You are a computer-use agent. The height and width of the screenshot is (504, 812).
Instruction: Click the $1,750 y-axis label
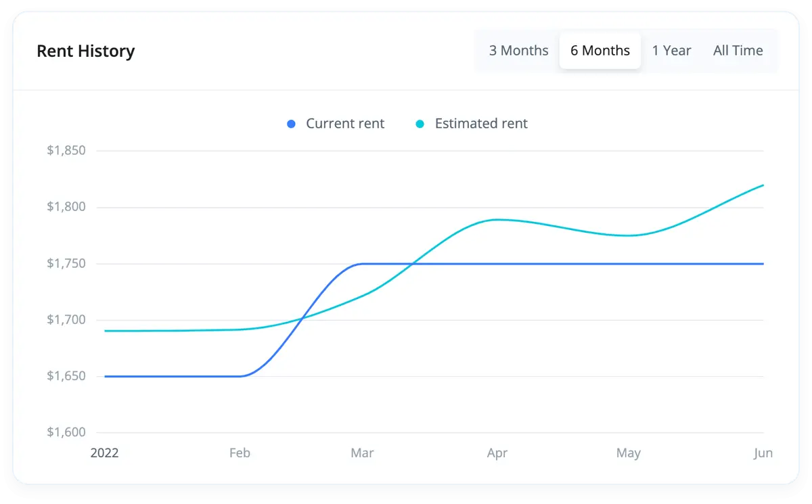pos(66,263)
